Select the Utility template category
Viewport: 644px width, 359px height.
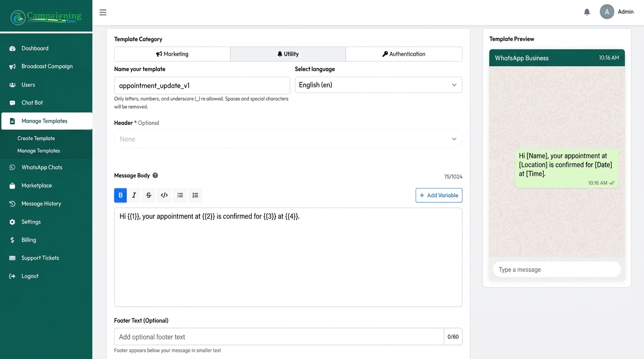click(x=288, y=54)
